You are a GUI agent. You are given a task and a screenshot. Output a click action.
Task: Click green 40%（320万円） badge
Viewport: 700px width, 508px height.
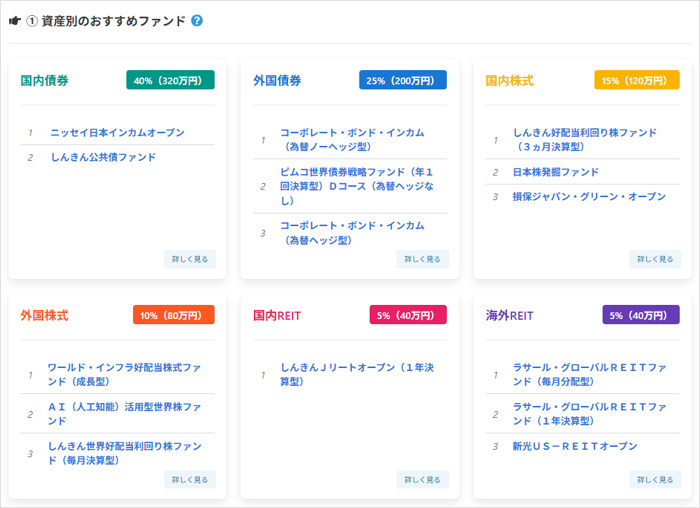click(170, 80)
